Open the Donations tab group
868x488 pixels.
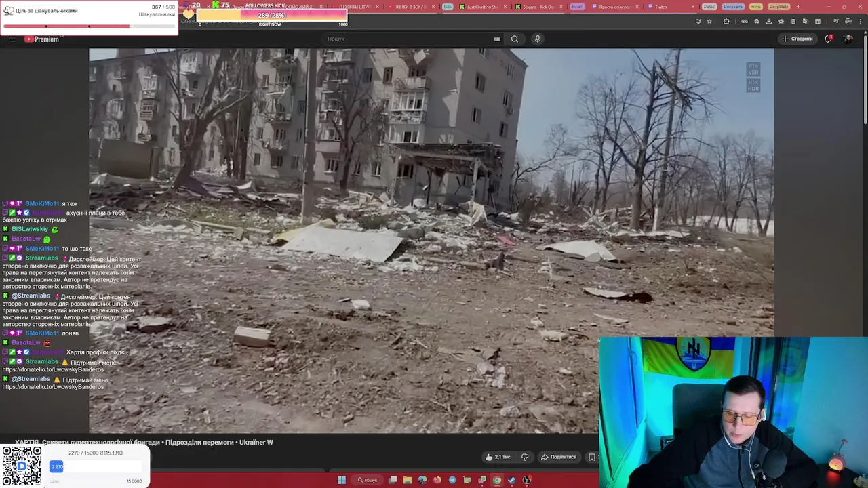pyautogui.click(x=732, y=7)
